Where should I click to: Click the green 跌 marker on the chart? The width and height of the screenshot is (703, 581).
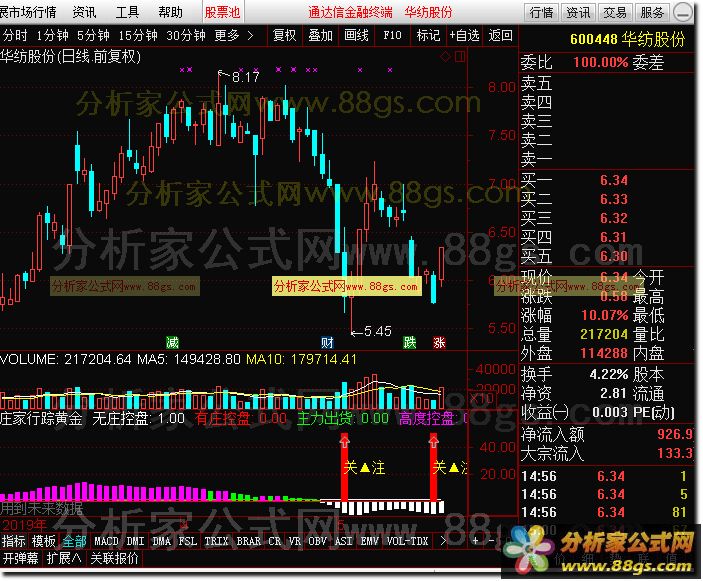[x=409, y=343]
